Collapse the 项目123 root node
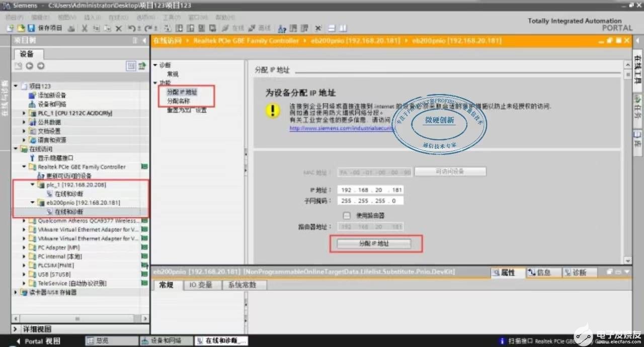Image resolution: width=644 pixels, height=347 pixels. [16, 86]
